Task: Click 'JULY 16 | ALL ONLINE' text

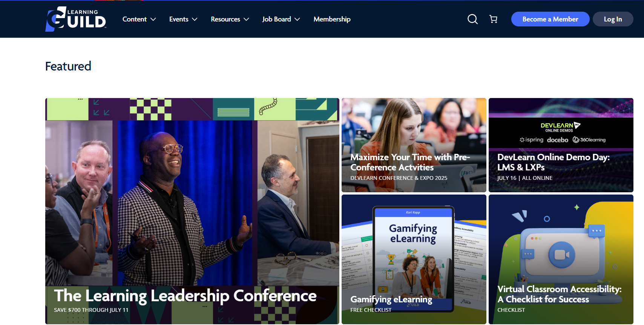Action: (x=525, y=178)
